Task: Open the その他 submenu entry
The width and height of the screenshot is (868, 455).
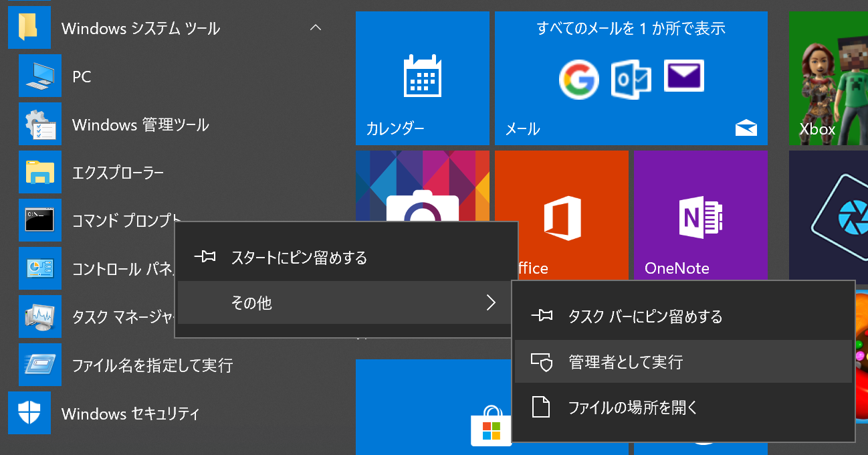Action: click(x=346, y=303)
